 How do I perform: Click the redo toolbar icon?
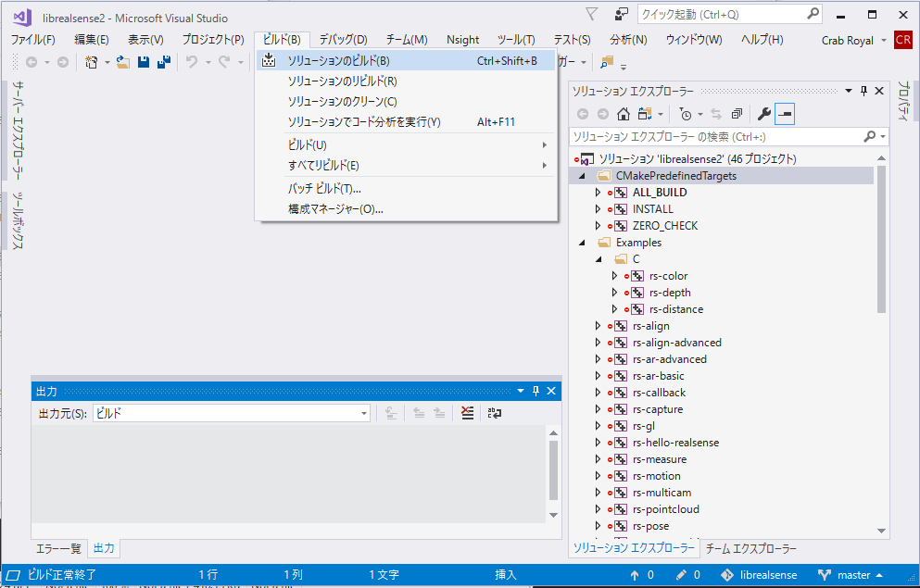click(x=224, y=61)
